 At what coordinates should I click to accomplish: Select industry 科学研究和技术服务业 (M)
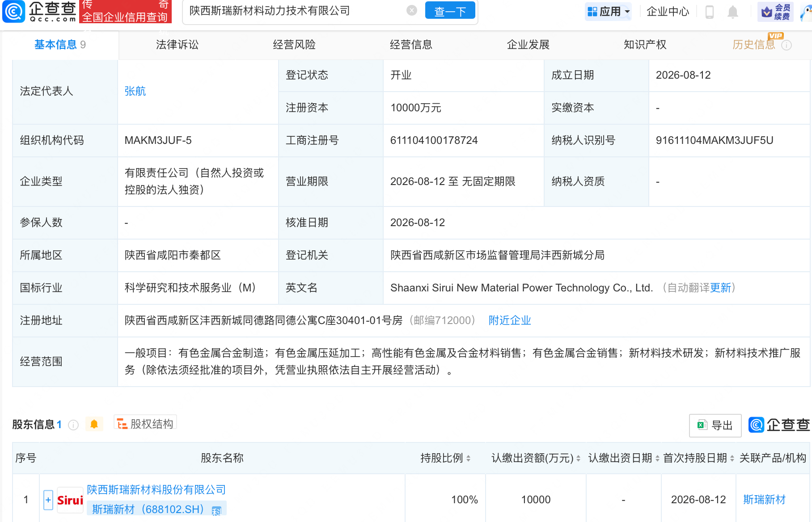[190, 288]
